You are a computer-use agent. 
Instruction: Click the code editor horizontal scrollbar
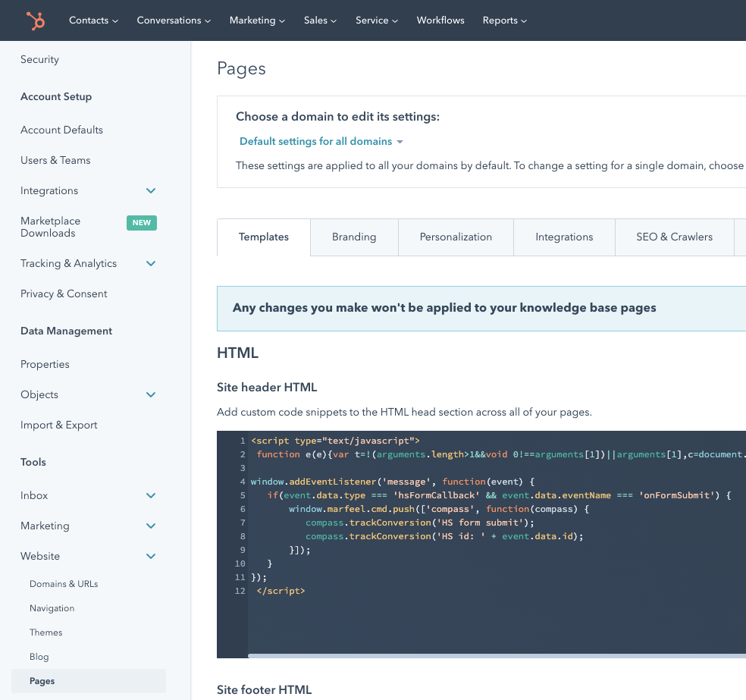[x=497, y=656]
